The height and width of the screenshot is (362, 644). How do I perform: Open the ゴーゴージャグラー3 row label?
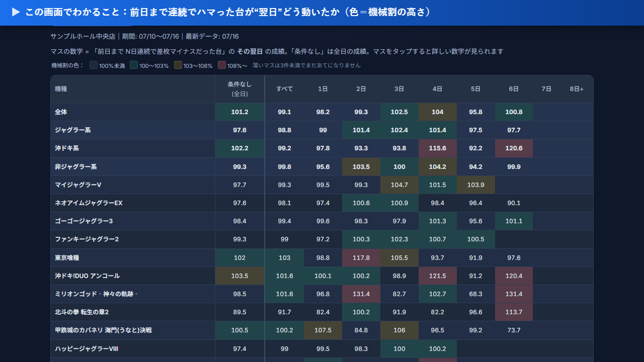(x=133, y=221)
